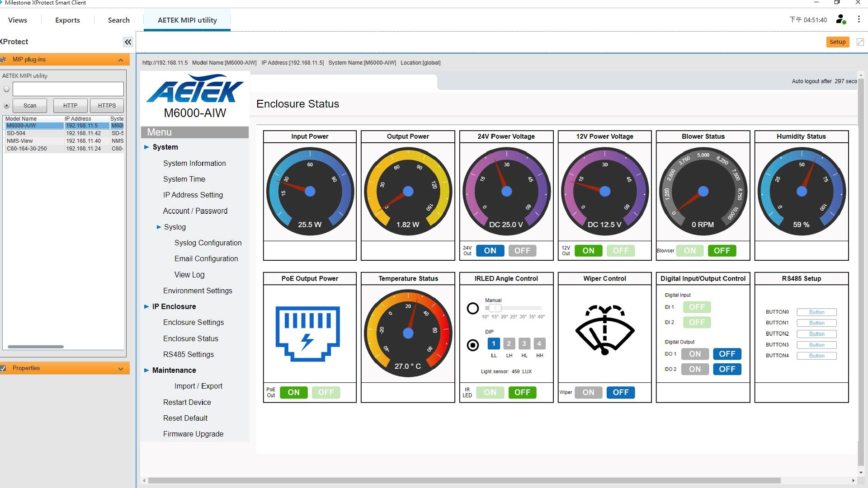Screen dimensions: 868x488
Task: Select the NMS-View device row
Action: [x=64, y=141]
